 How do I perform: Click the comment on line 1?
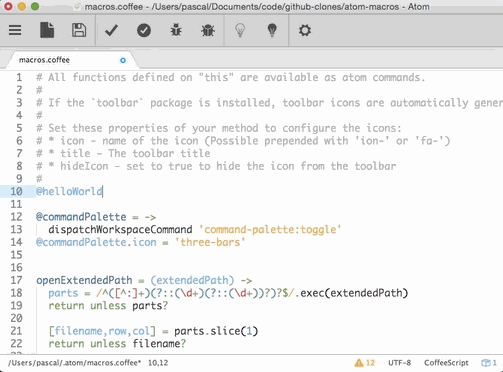pyautogui.click(x=231, y=77)
